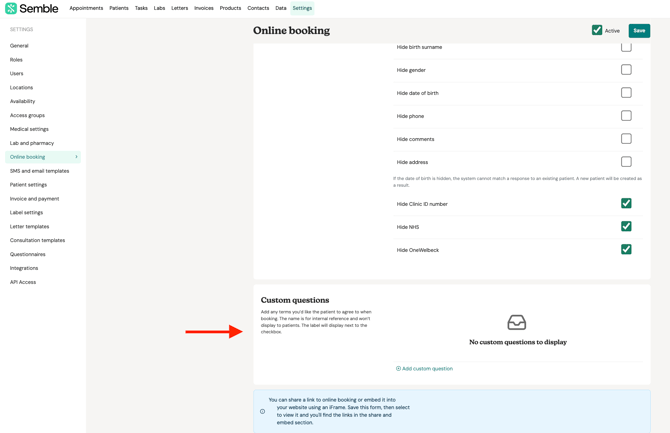This screenshot has width=670, height=433.
Task: Enable the Hide gender checkbox
Action: point(626,70)
